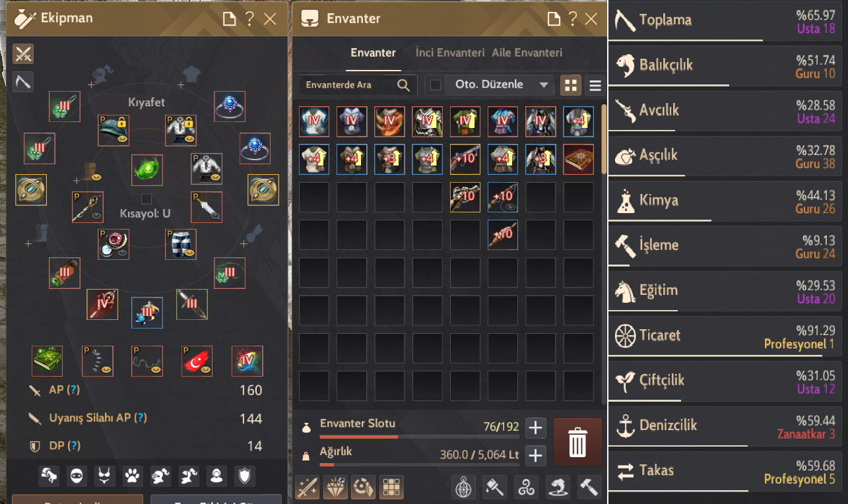Click the trash can delete icon
Viewport: 848px width, 504px height.
[x=577, y=442]
